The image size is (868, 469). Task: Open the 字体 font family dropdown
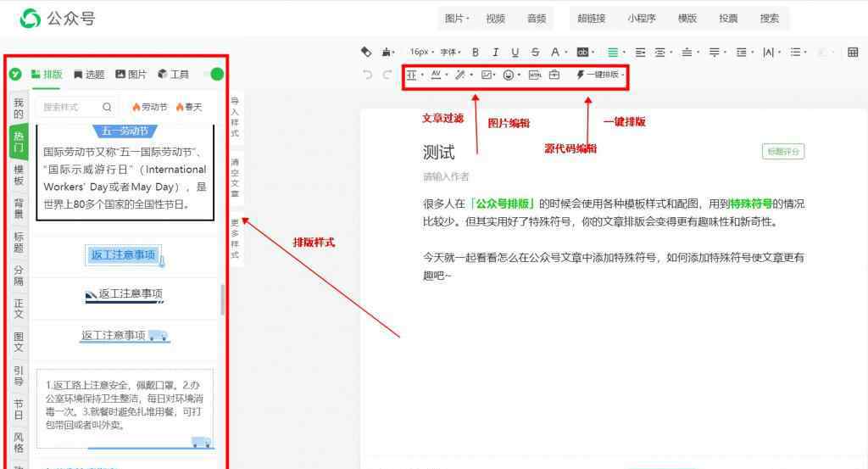[451, 52]
